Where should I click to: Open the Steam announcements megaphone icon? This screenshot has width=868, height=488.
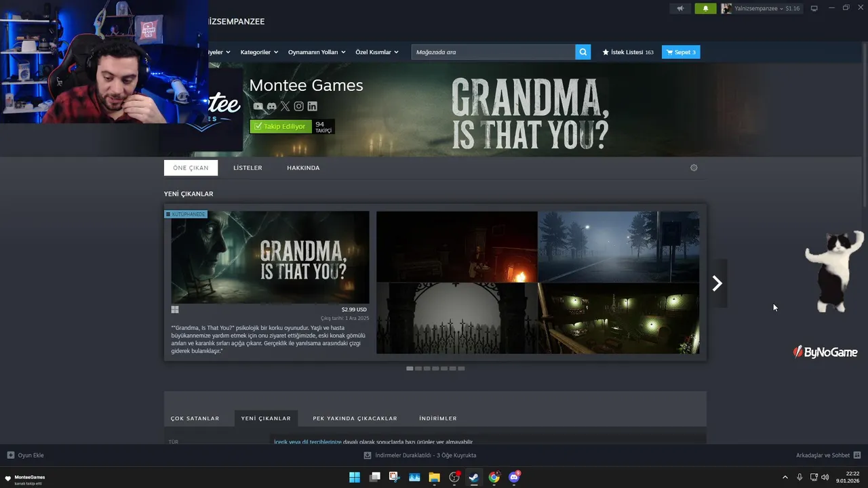[680, 9]
